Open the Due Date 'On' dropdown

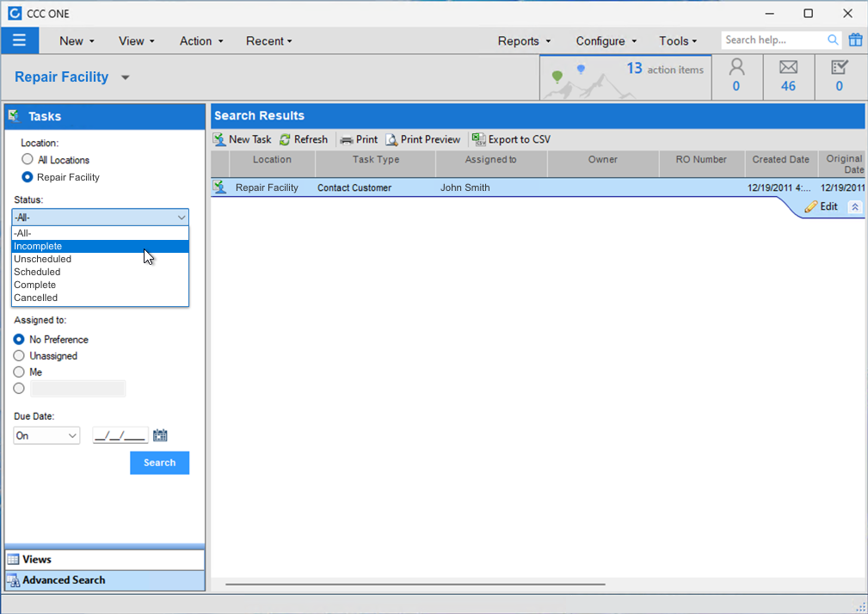[46, 436]
